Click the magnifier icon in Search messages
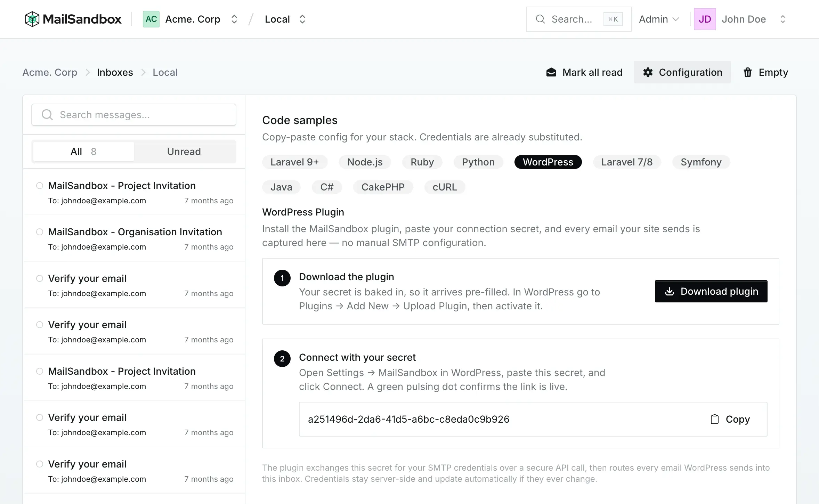This screenshot has height=504, width=819. (47, 115)
